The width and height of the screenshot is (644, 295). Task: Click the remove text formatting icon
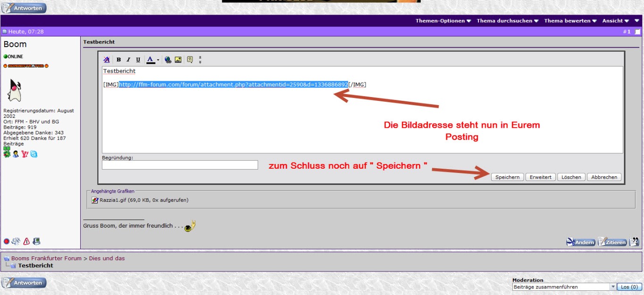tap(107, 60)
